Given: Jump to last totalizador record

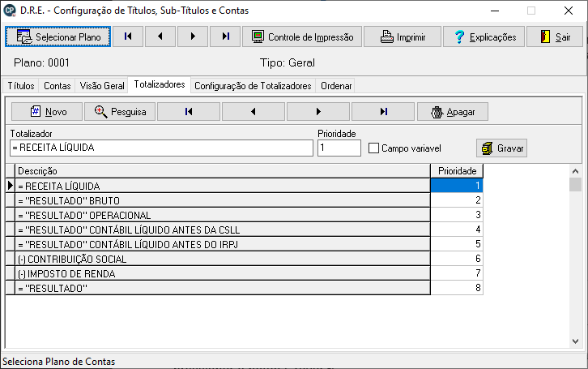Looking at the screenshot, I should pyautogui.click(x=383, y=111).
